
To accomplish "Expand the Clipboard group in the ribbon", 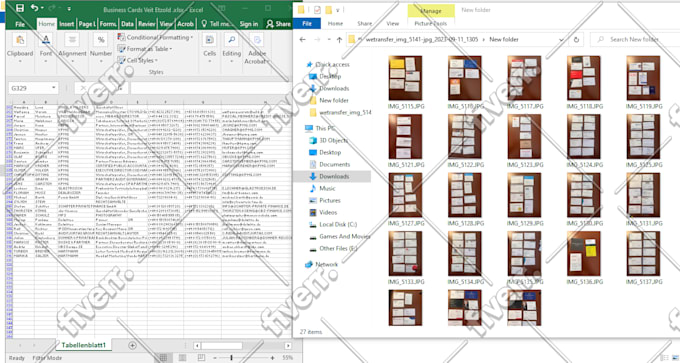I will pyautogui.click(x=20, y=49).
